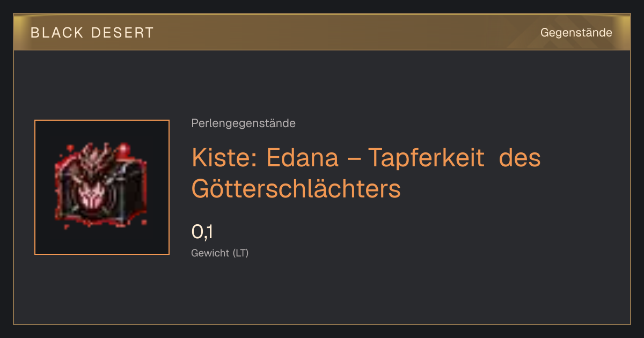Click the empty dark area below Gewicht label

pos(322,292)
